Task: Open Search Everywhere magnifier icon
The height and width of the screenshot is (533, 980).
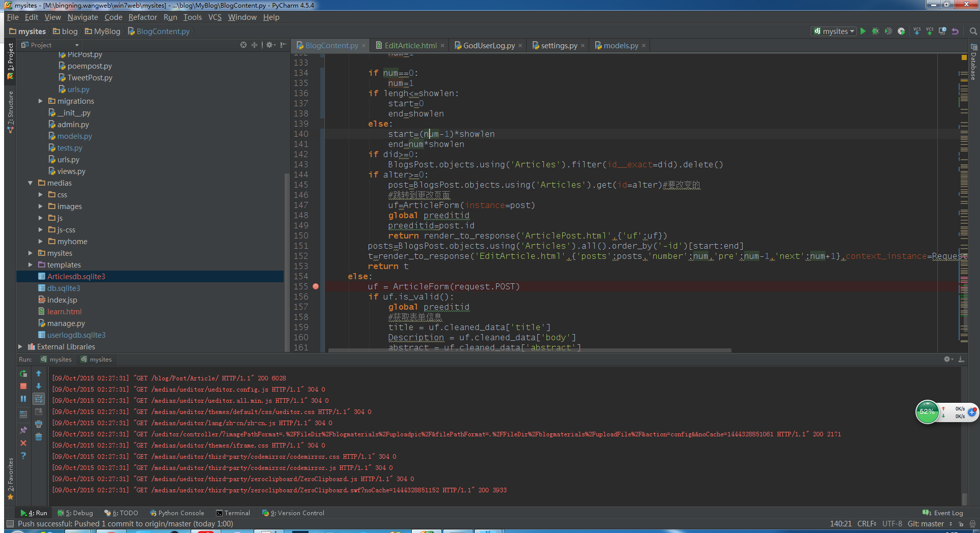Action: (973, 31)
